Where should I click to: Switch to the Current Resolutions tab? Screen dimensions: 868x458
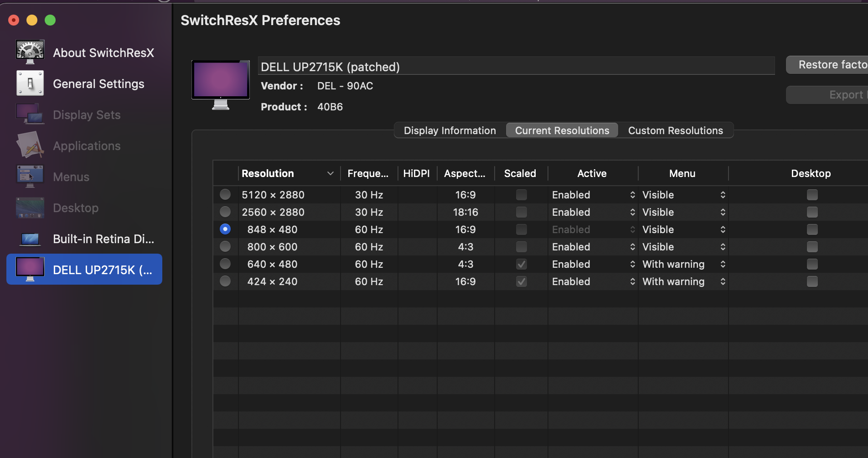coord(562,130)
